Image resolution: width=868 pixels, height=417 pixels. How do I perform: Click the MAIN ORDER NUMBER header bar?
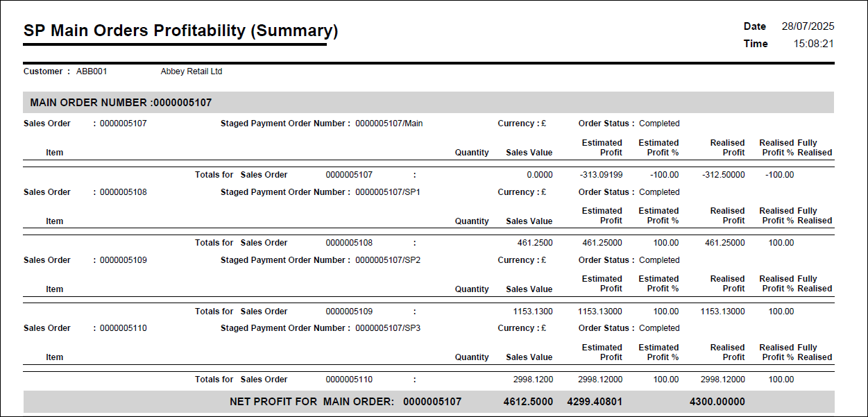[x=427, y=103]
